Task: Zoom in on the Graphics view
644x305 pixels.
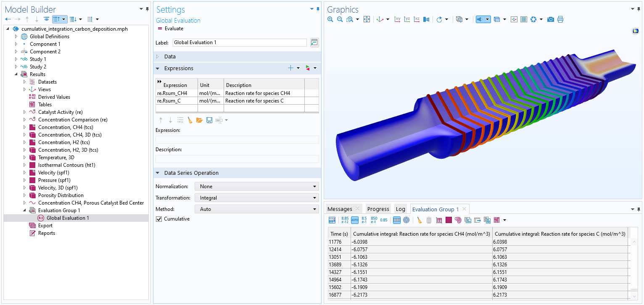Action: click(330, 19)
